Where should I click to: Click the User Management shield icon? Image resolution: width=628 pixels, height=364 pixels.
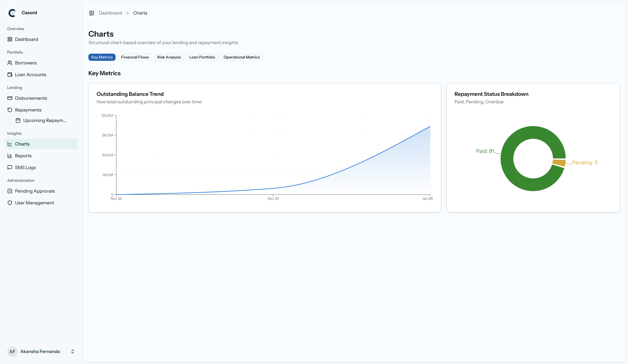coord(10,203)
